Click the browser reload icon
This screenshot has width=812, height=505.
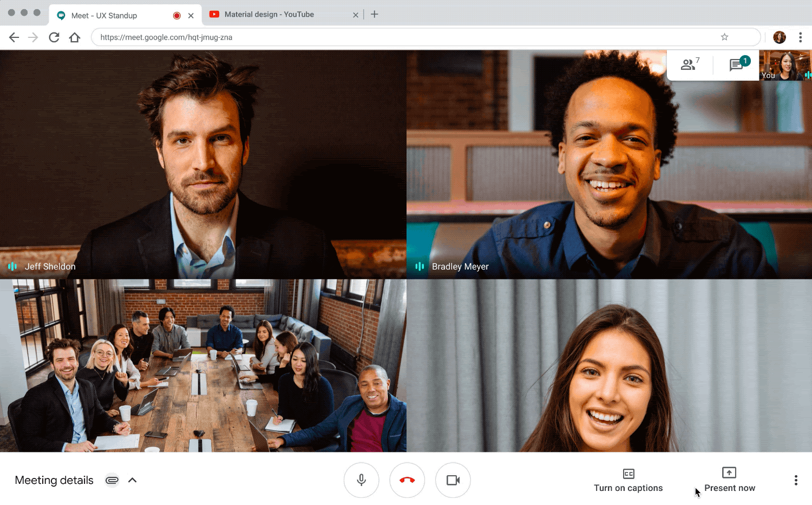(x=54, y=37)
